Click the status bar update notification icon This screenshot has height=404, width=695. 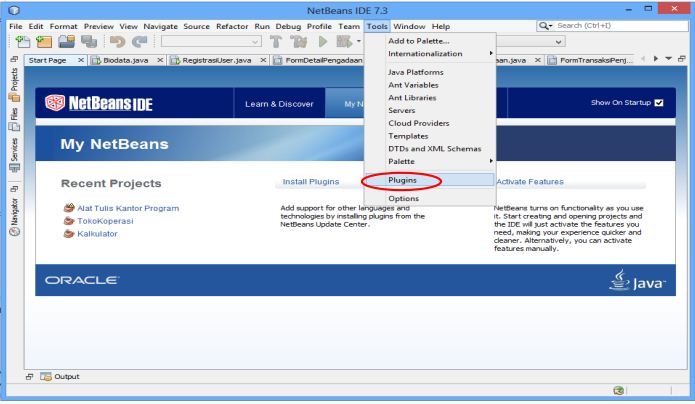[619, 390]
